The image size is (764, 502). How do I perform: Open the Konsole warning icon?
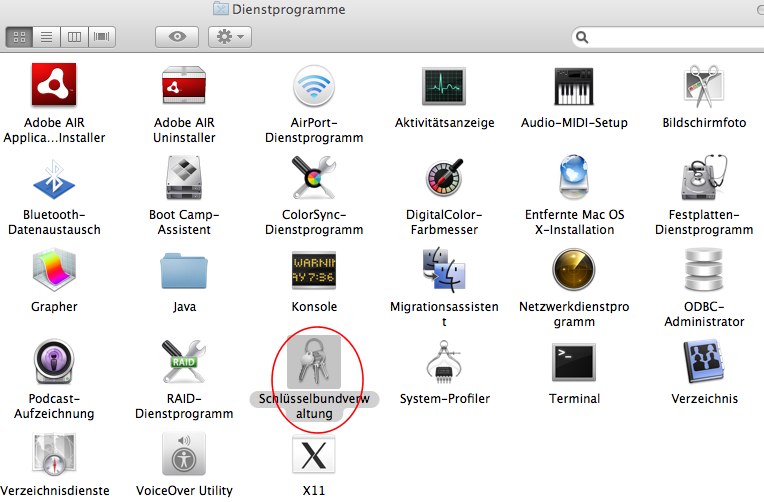(x=314, y=270)
